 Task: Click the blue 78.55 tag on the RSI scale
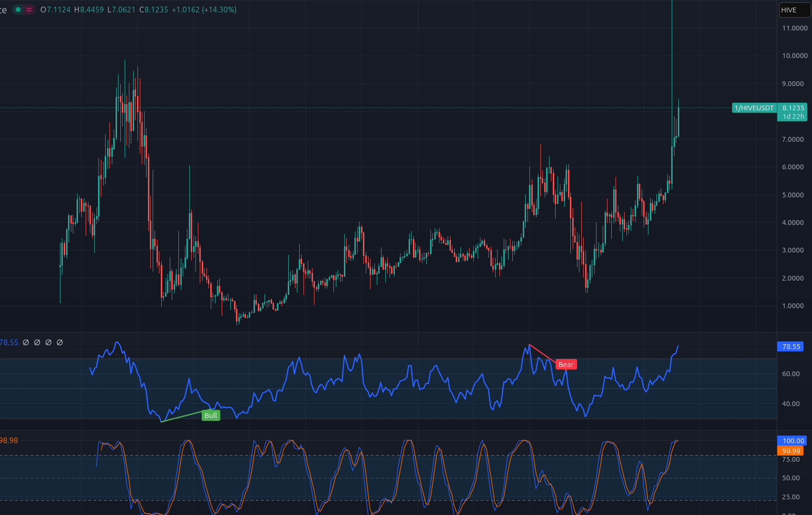[x=790, y=347]
